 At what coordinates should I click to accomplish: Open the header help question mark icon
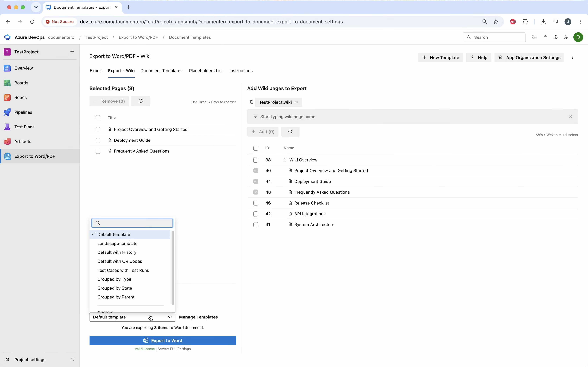(x=555, y=37)
